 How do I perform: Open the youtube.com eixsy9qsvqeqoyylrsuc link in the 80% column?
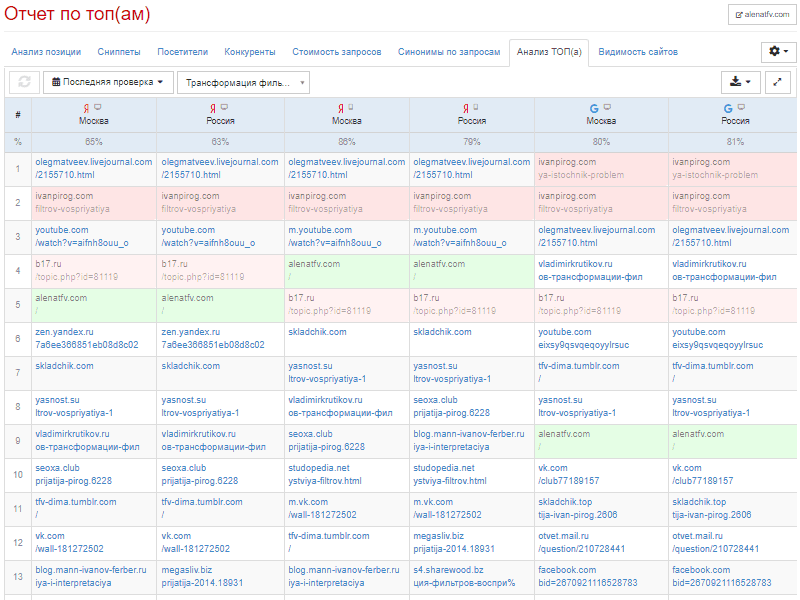(x=584, y=338)
